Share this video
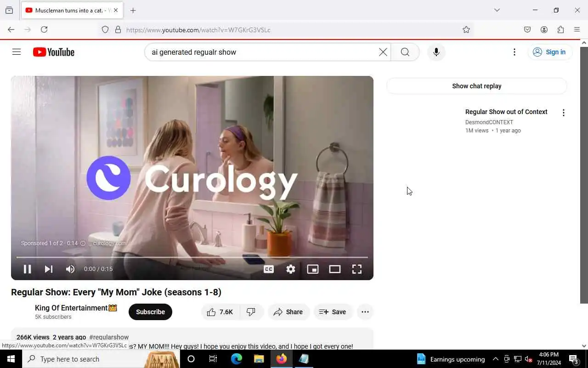 tap(288, 312)
